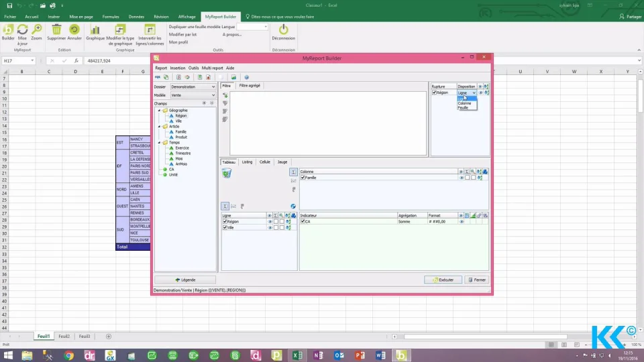This screenshot has height=362, width=644.
Task: Click the sigma totals button beside the Colonne panel
Action: point(293,172)
